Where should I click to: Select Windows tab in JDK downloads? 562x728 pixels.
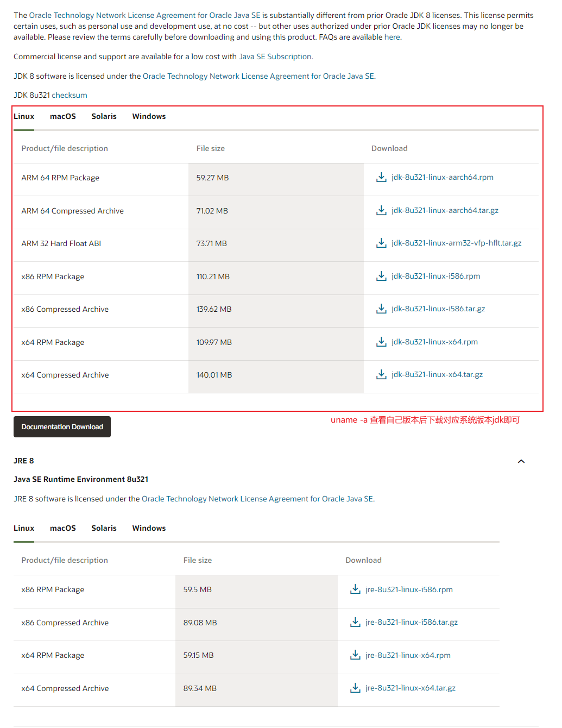pyautogui.click(x=149, y=116)
